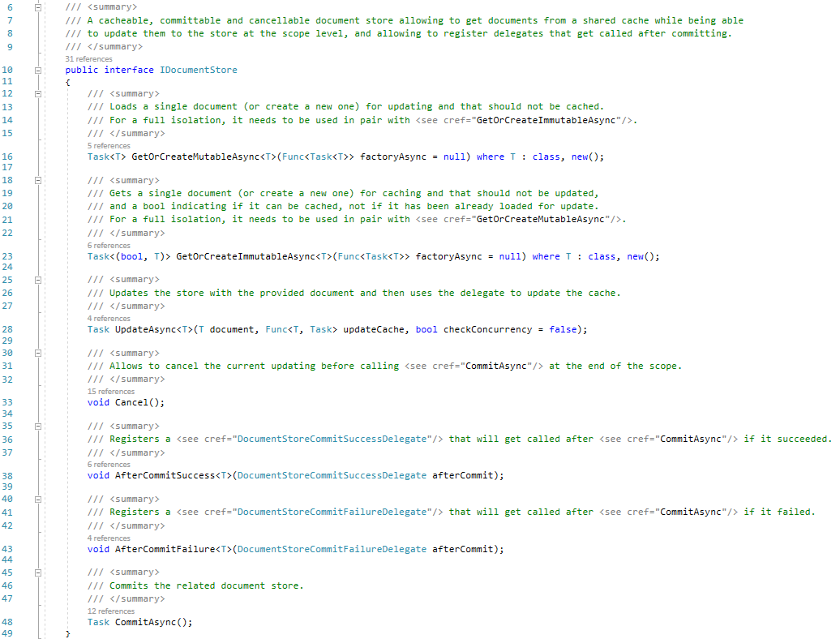Click the checkConcurrency parameter
Screen dimensions: 840x639
[488, 329]
